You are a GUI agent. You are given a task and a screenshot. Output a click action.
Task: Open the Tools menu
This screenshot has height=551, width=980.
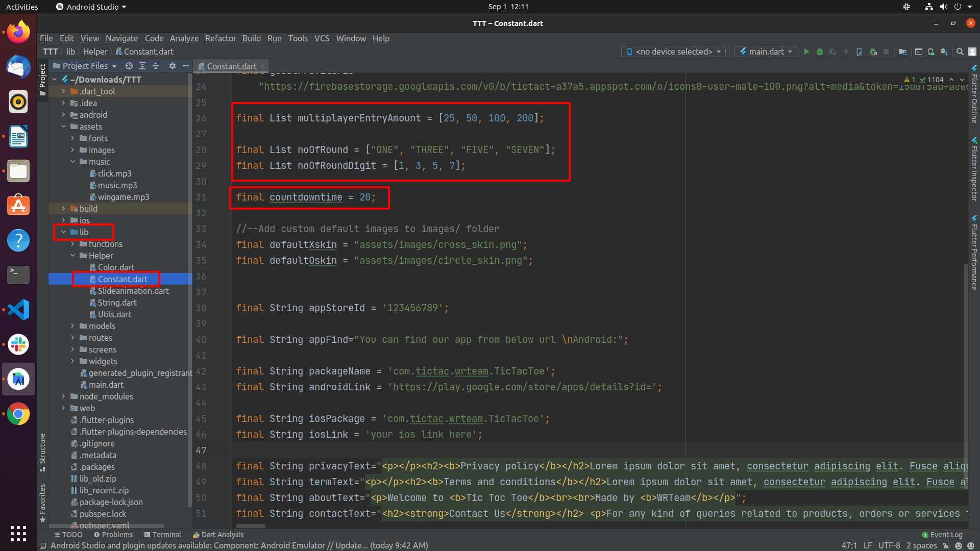pos(298,38)
